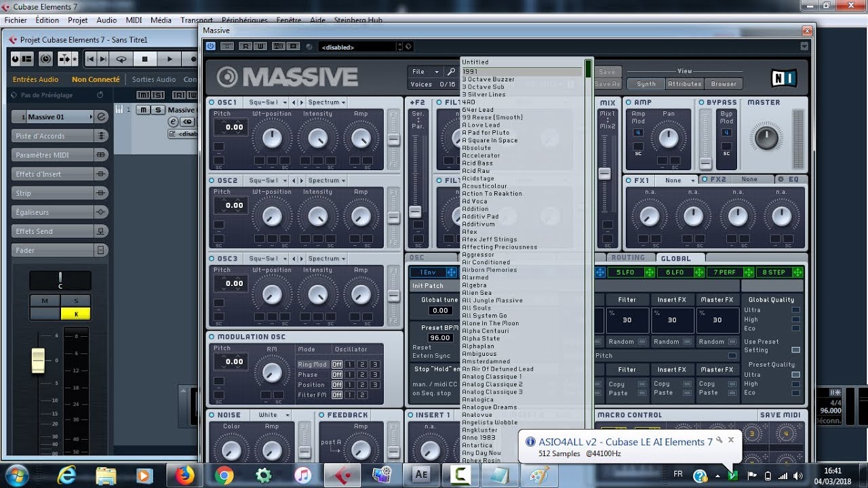
Task: Click the Read automation R button in Massive
Action: coord(244,46)
